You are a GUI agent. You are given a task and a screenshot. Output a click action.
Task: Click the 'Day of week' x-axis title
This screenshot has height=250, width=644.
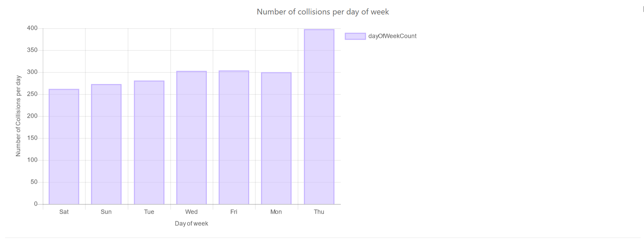coord(191,223)
